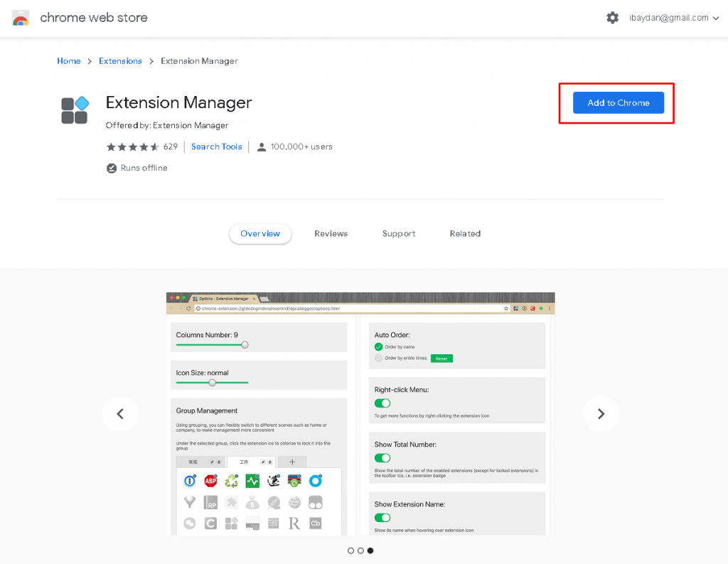Click the Add to Chrome button
Screen dimensions: 728x564
619,102
